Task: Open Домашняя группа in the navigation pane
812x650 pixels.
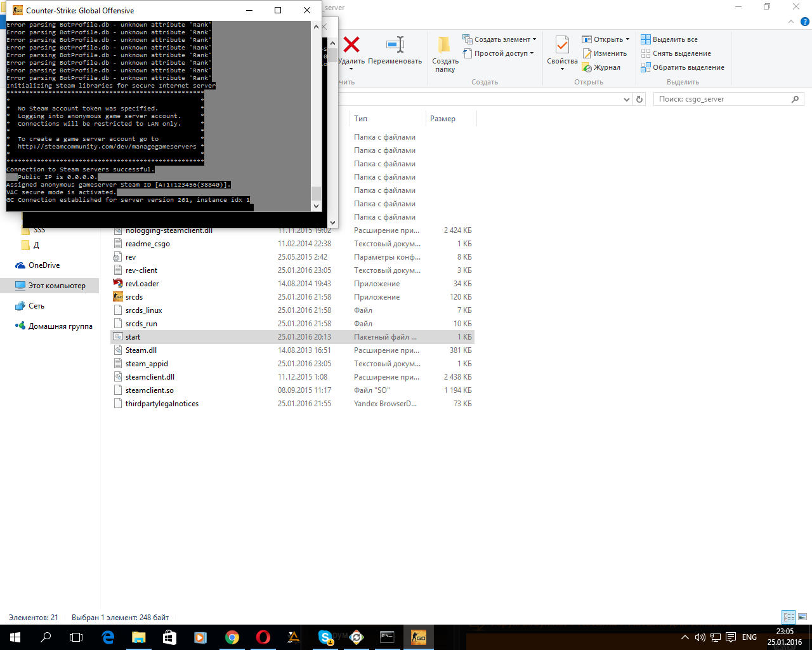Action: [x=60, y=326]
